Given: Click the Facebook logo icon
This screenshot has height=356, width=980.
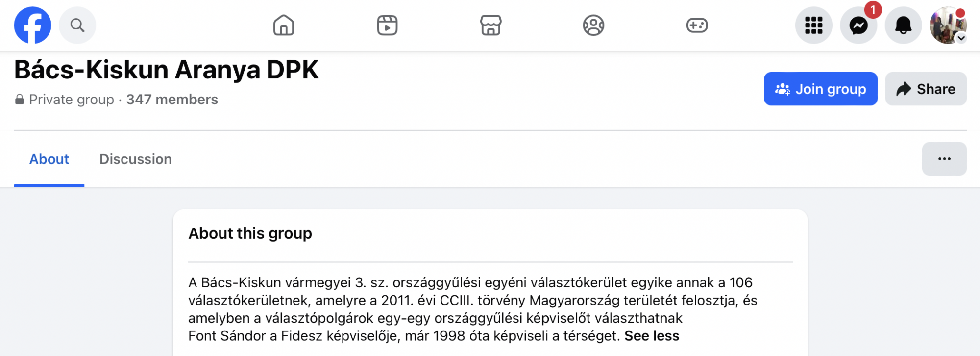Looking at the screenshot, I should pyautogui.click(x=32, y=25).
